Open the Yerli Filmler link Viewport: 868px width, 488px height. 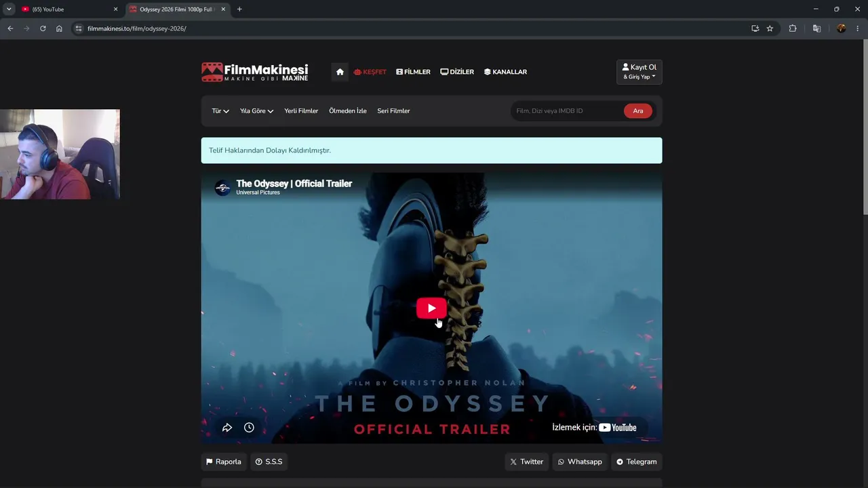tap(301, 111)
